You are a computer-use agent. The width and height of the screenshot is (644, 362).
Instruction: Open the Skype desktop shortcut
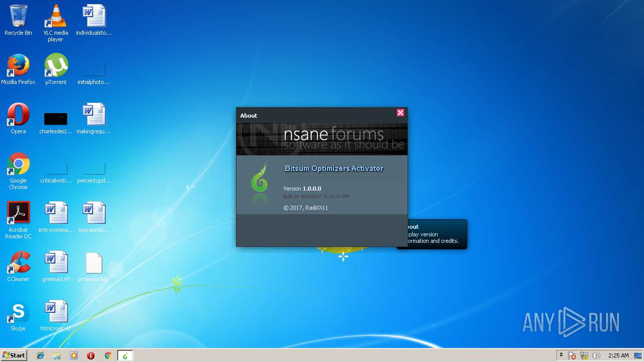pos(18,316)
